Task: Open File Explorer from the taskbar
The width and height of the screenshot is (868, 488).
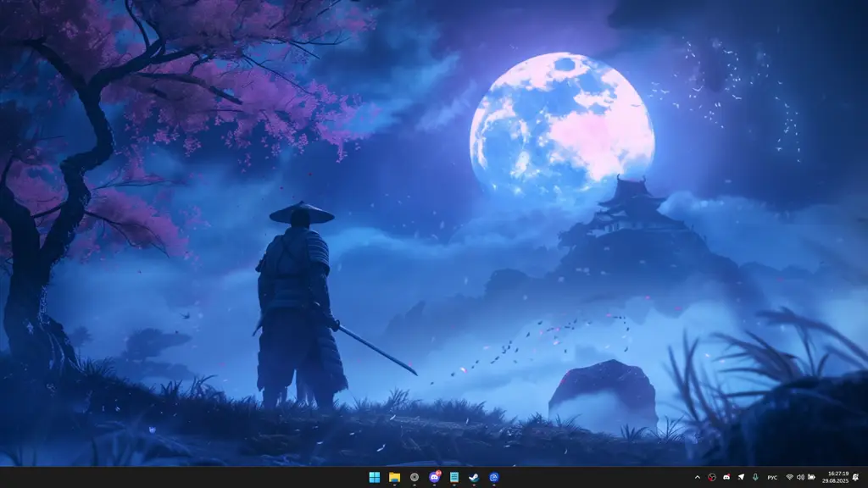Action: click(x=394, y=477)
